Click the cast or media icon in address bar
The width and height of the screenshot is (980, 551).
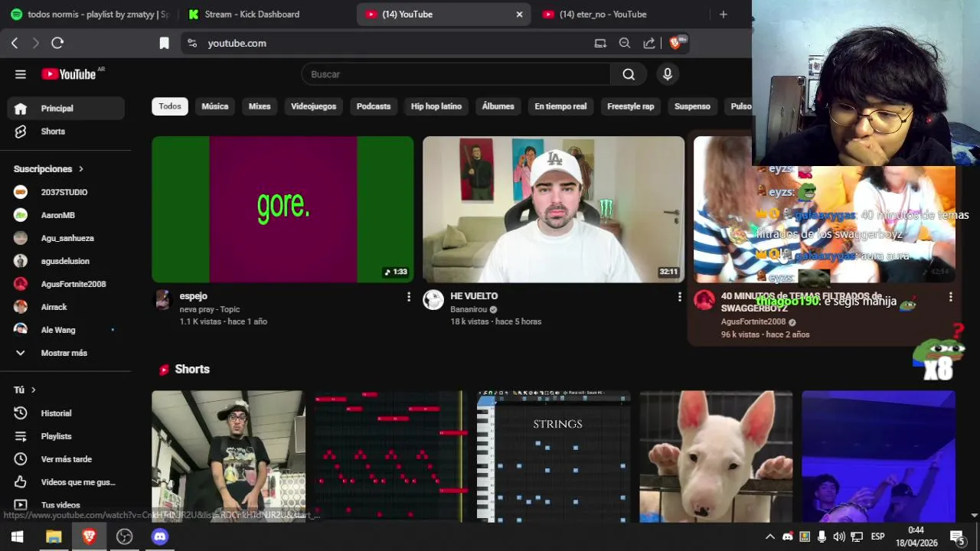click(600, 44)
